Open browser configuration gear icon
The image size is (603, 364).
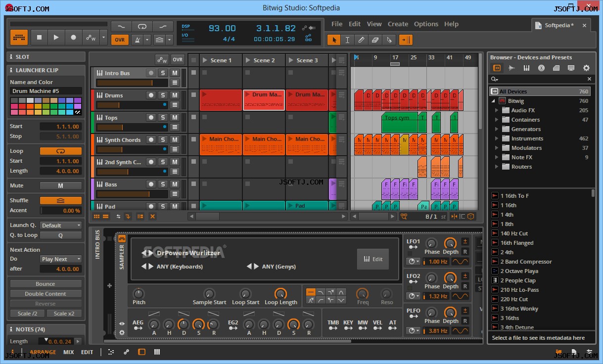[586, 68]
